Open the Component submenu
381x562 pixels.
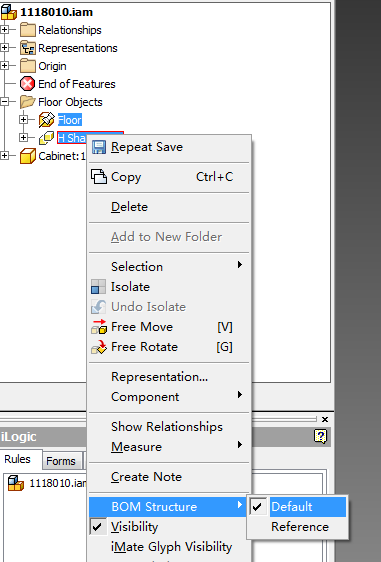coord(169,396)
